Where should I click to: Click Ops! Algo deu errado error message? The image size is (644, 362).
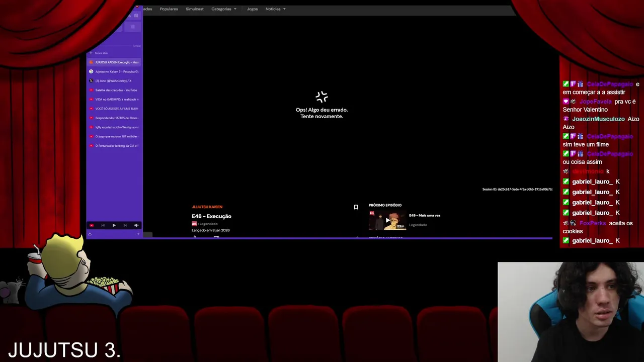click(x=321, y=113)
